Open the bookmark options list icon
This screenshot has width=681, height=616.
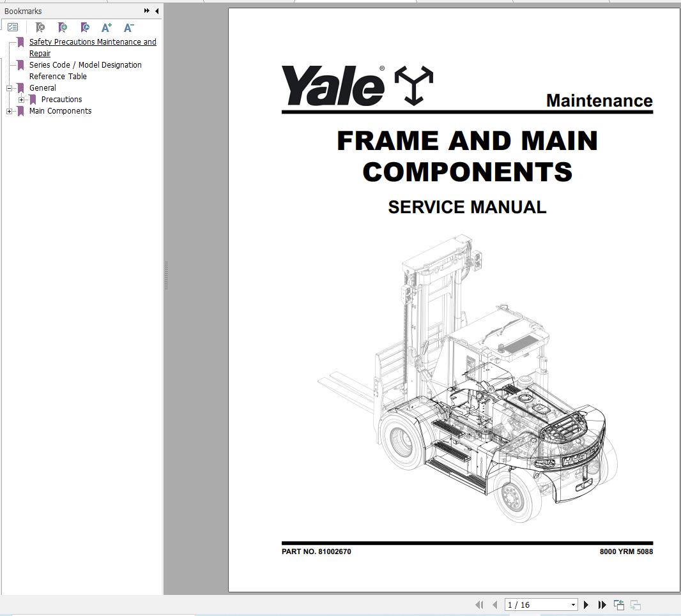13,27
